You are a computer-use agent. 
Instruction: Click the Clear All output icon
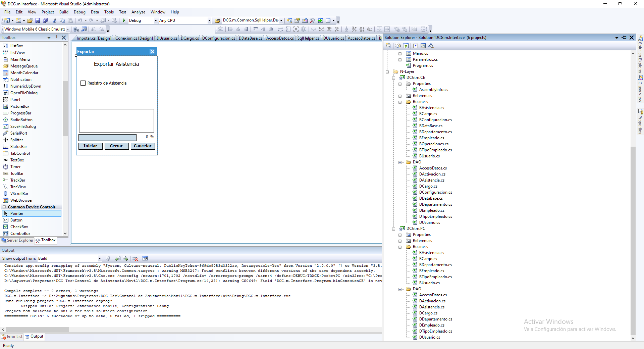click(x=136, y=258)
